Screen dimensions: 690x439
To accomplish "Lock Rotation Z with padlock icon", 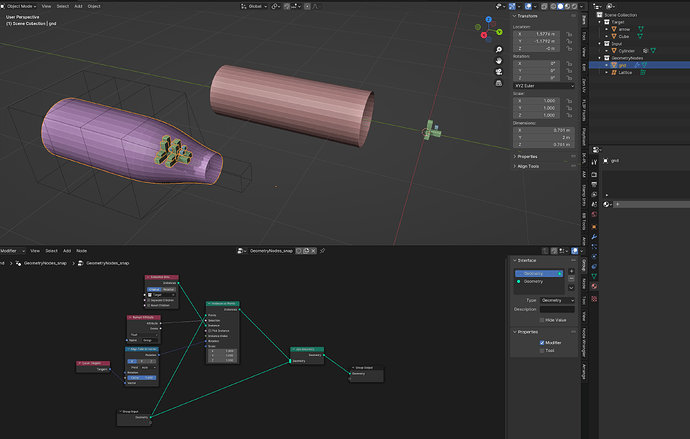I will tap(569, 78).
